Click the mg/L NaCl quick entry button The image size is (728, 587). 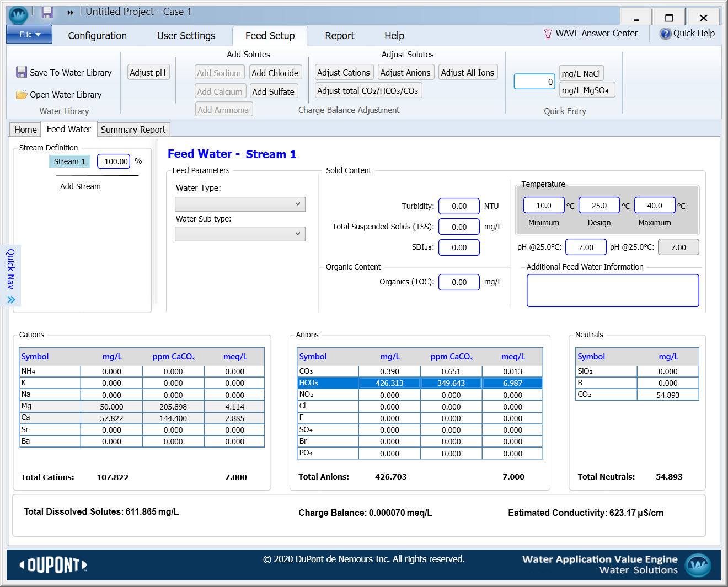(581, 73)
